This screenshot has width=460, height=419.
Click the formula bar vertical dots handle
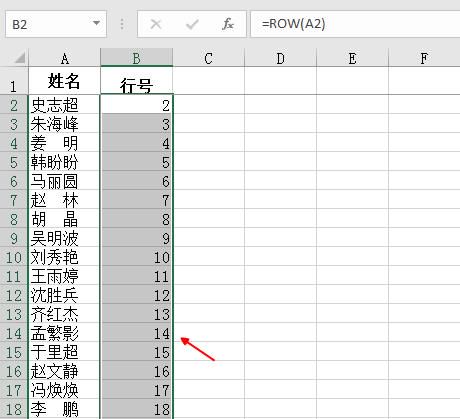coord(122,24)
